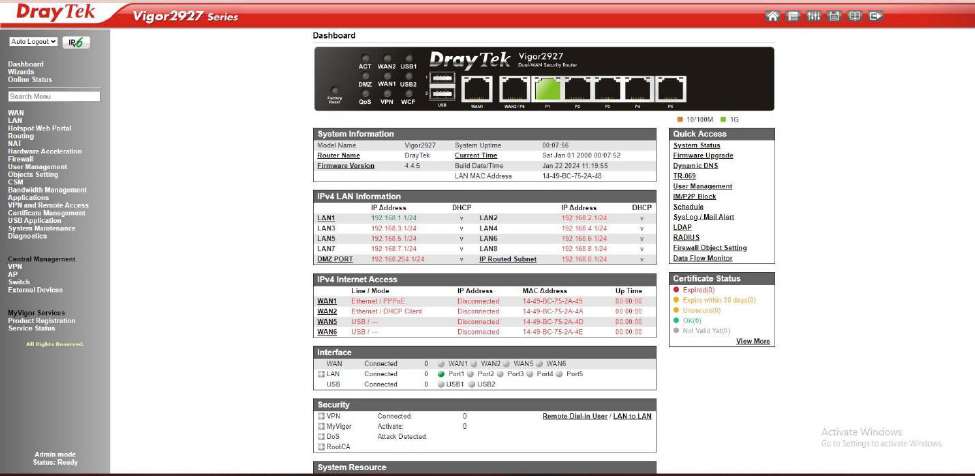975x476 pixels.
Task: Click the USB1 status dot in Interface
Action: pos(441,385)
